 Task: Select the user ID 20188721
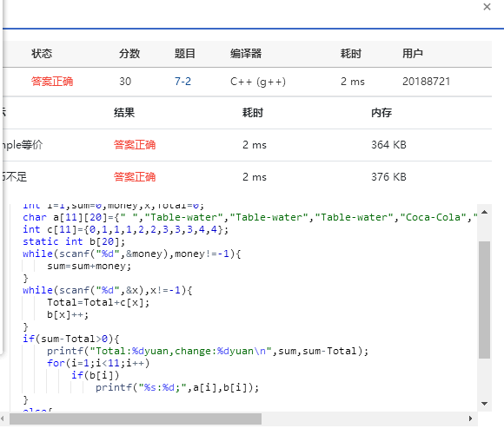(x=426, y=82)
